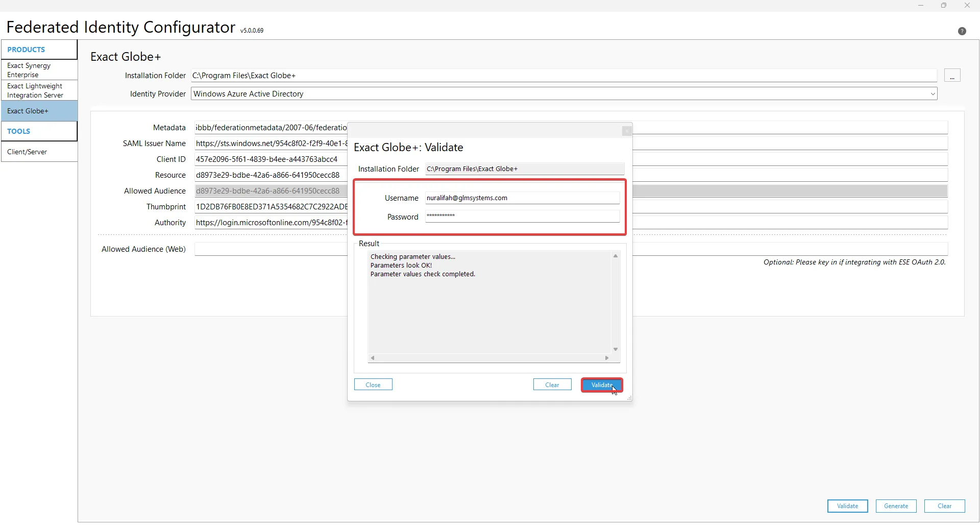Click the Clear button in Validate dialog

[552, 385]
